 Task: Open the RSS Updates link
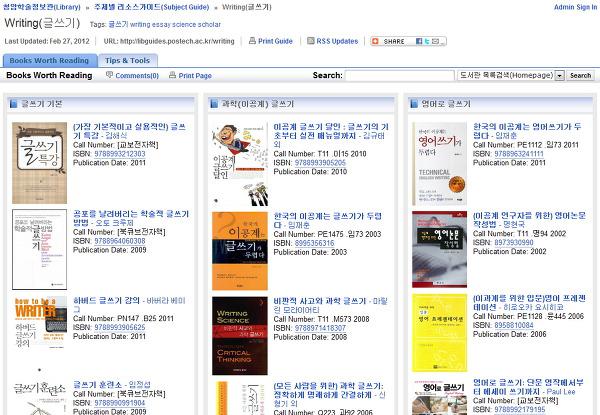point(337,41)
